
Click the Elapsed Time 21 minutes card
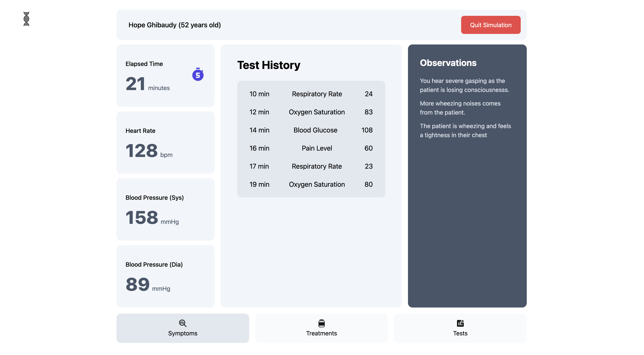tap(165, 76)
